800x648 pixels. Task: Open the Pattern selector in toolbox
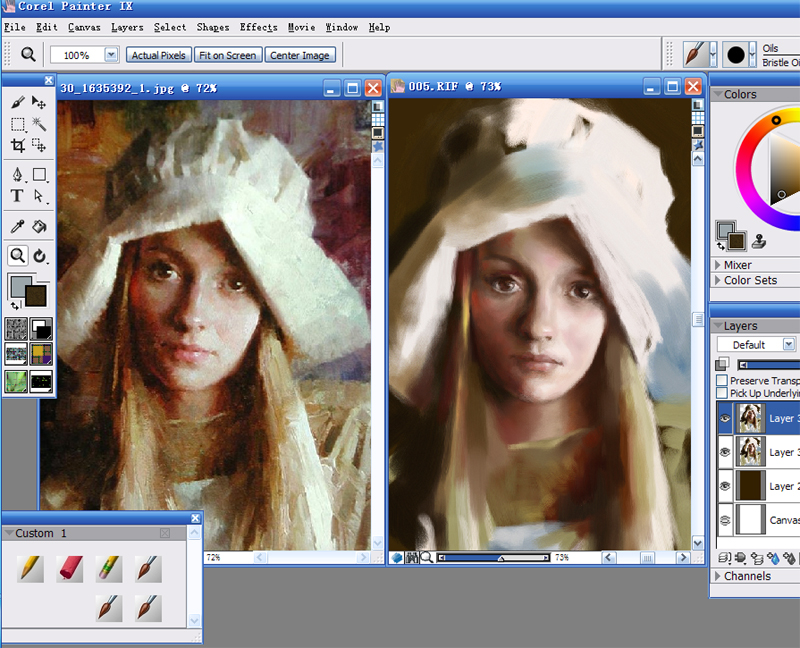click(16, 354)
